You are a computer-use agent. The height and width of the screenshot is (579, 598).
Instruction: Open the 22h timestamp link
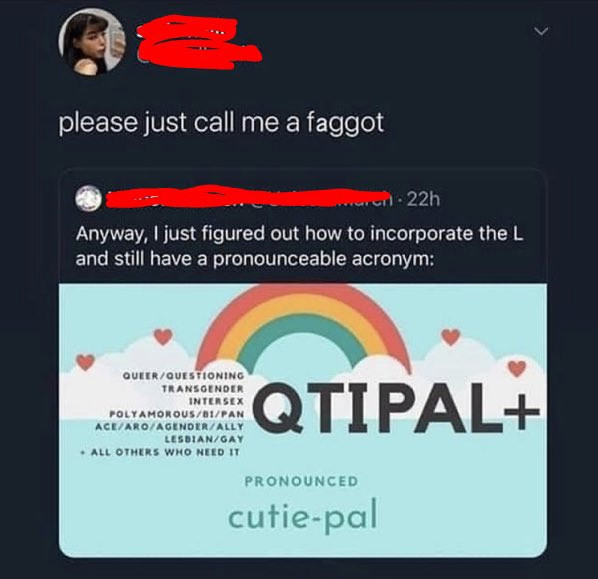point(423,199)
